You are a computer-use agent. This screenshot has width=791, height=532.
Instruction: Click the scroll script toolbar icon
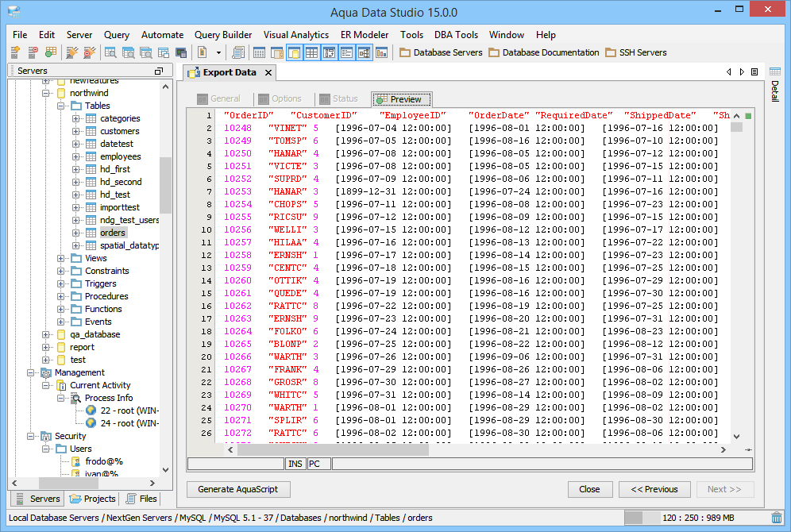(237, 52)
